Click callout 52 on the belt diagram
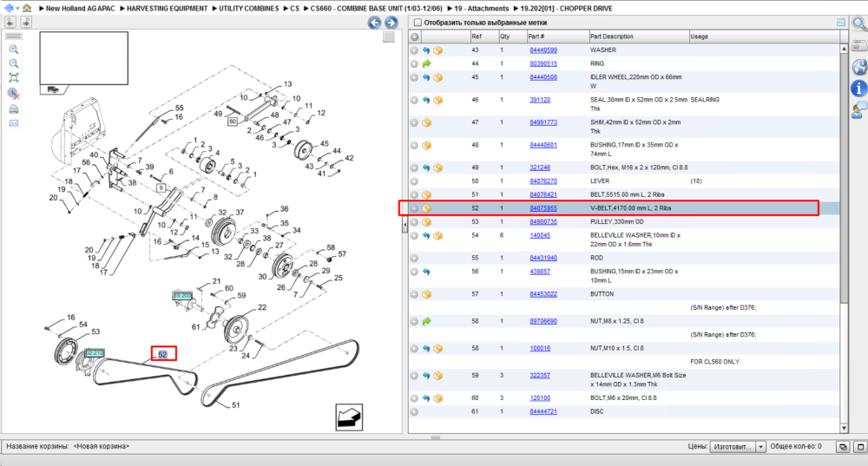Screen dimensions: 868x466 click(x=163, y=355)
